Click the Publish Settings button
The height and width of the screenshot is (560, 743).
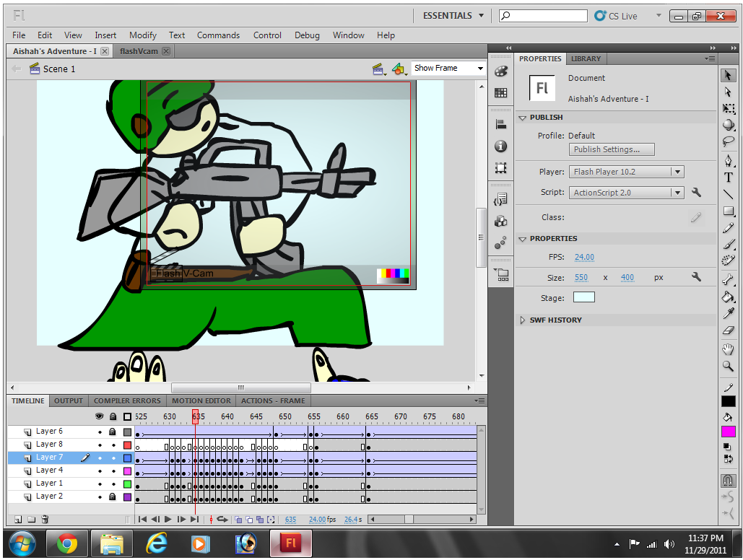pyautogui.click(x=612, y=149)
